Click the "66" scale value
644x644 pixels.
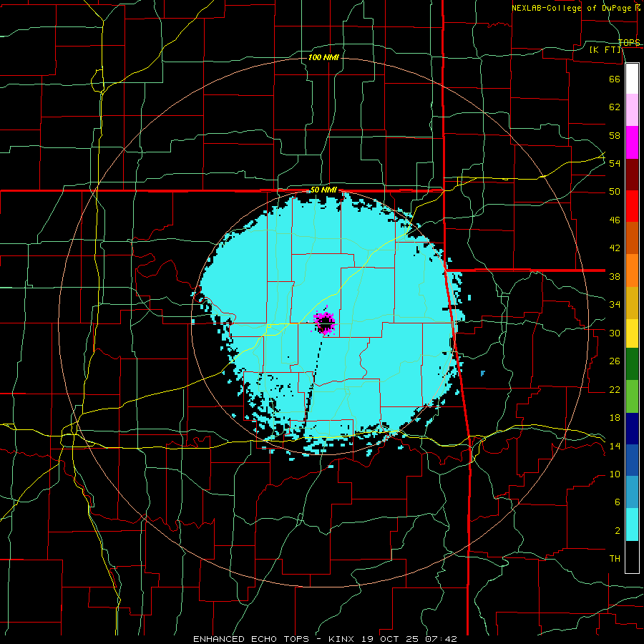(x=615, y=79)
